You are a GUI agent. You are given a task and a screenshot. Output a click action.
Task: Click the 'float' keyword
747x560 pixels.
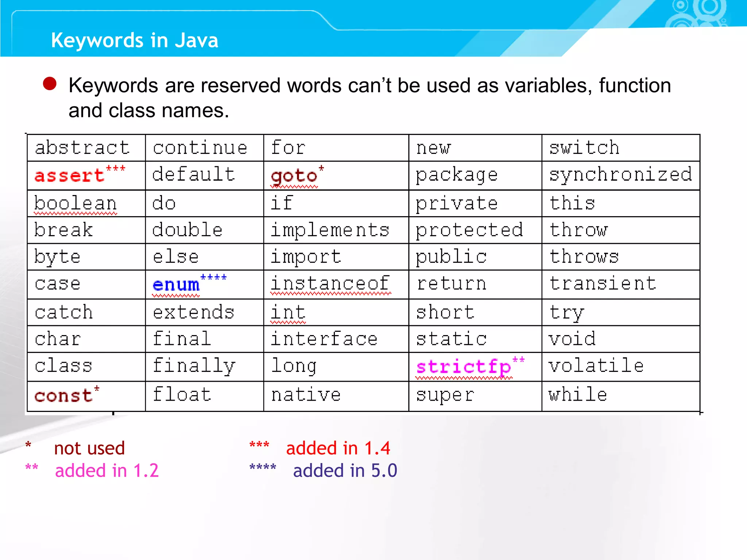point(182,394)
